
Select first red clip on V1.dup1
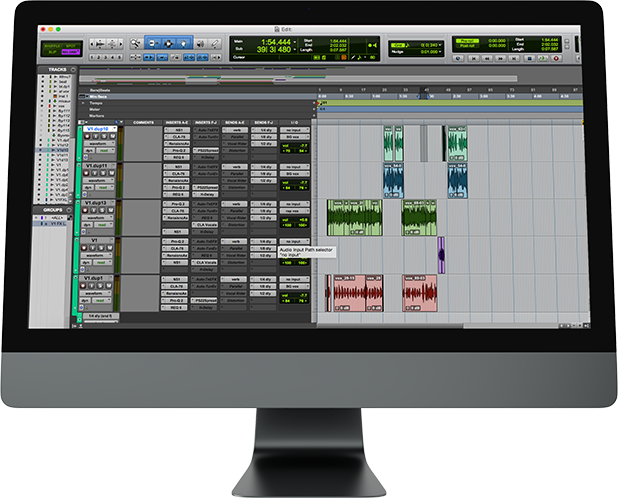point(350,293)
